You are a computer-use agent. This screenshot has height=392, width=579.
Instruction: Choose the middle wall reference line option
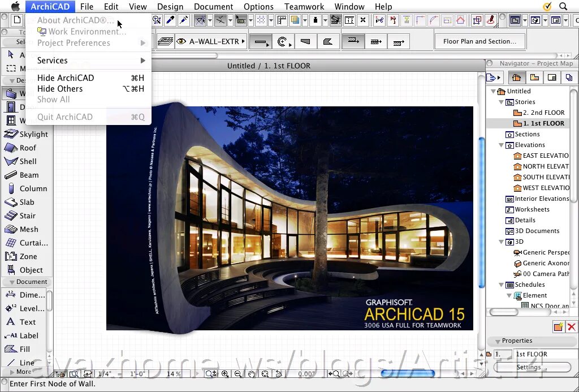(376, 42)
